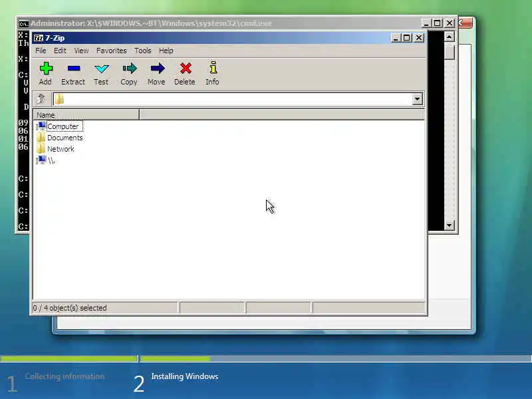Viewport: 532px width, 399px height.
Task: Open the Tools menu
Action: pyautogui.click(x=143, y=51)
